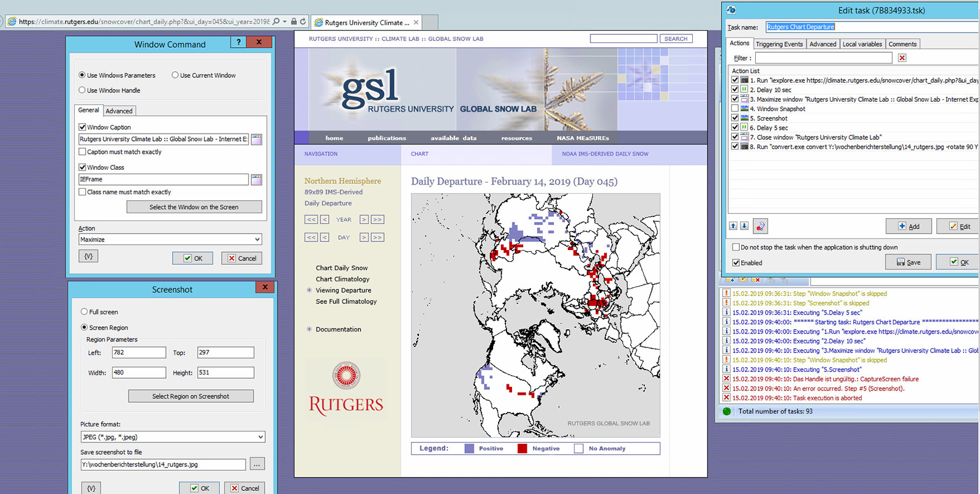Open the 'available data' menu item

tap(453, 138)
